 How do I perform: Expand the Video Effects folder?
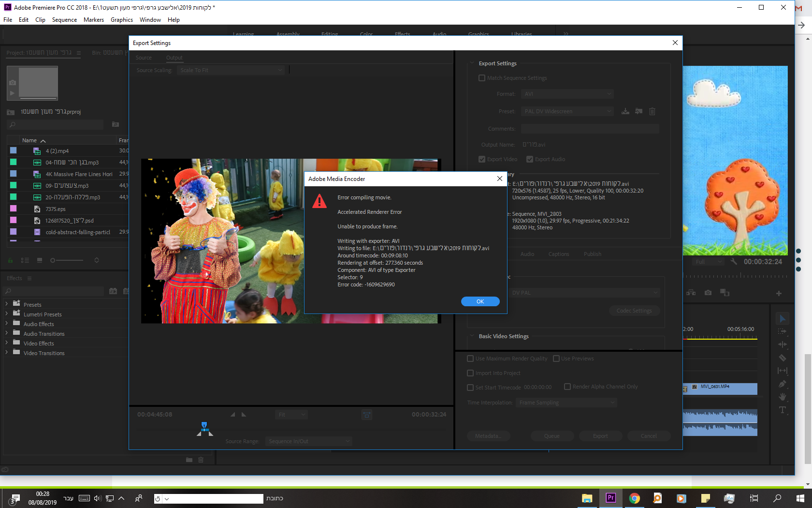pos(6,343)
